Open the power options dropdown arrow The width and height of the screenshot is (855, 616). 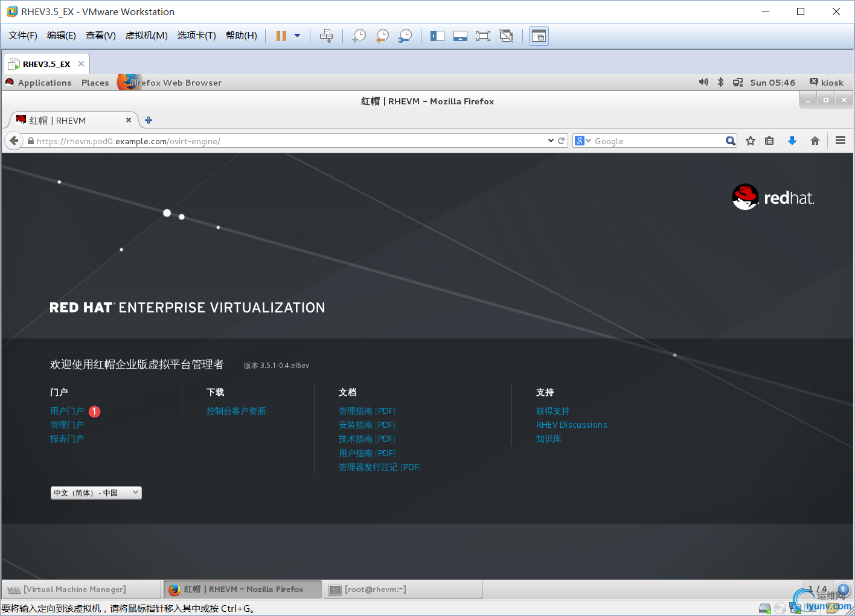[297, 36]
